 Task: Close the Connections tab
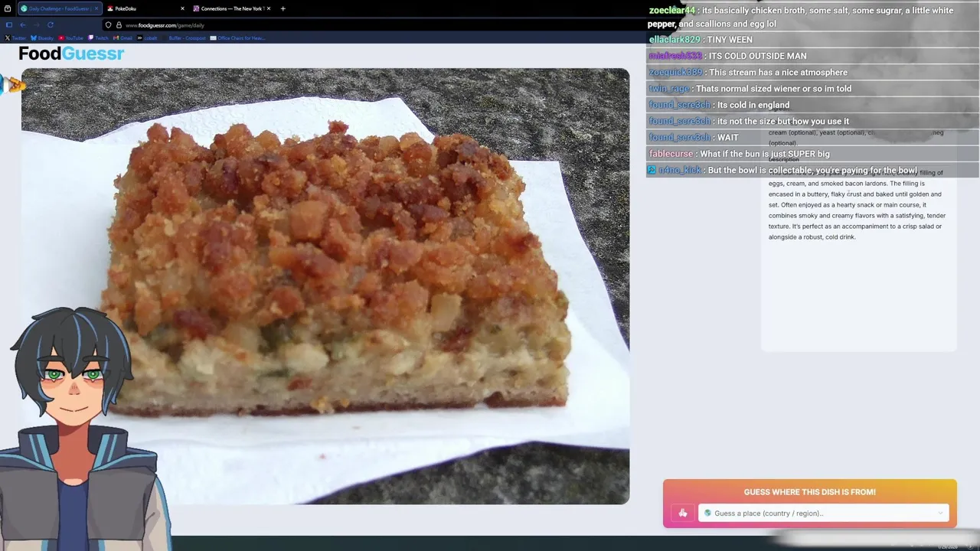coord(268,8)
